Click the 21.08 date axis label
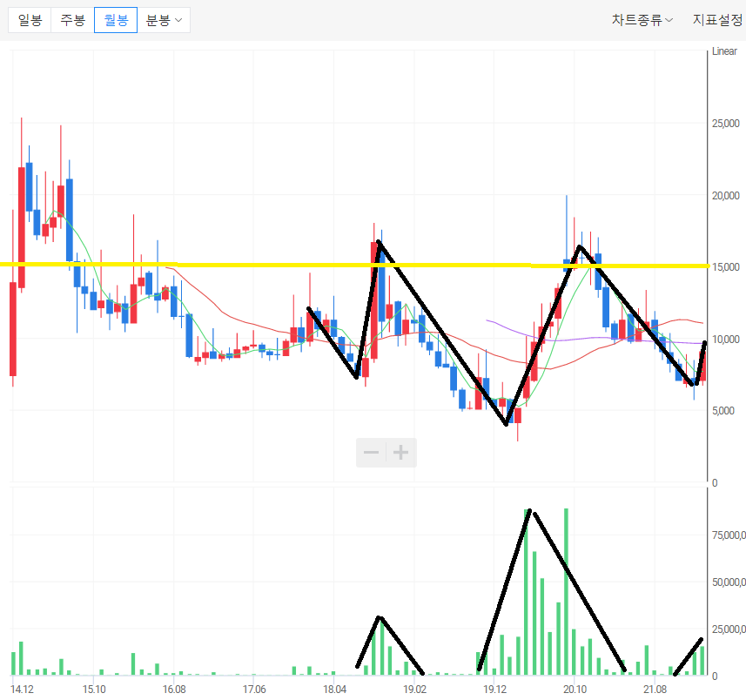Screen dimensions: 746x700 pos(655,690)
